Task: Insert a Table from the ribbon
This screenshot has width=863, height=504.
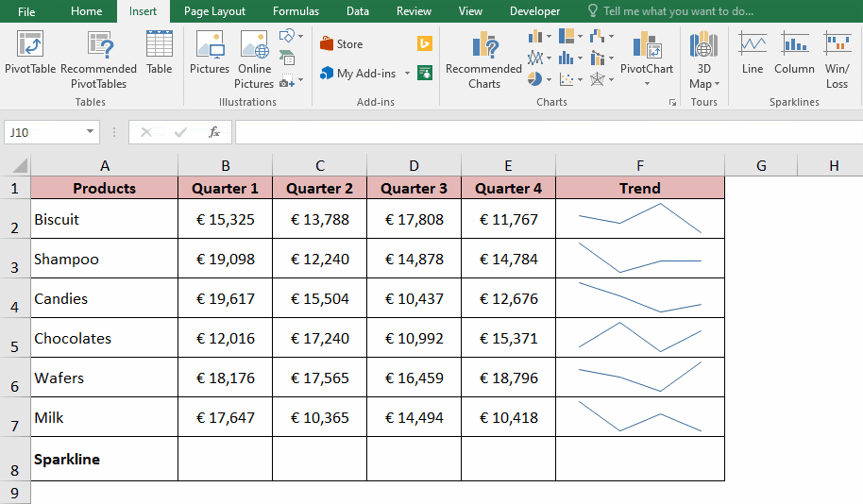Action: [x=159, y=53]
